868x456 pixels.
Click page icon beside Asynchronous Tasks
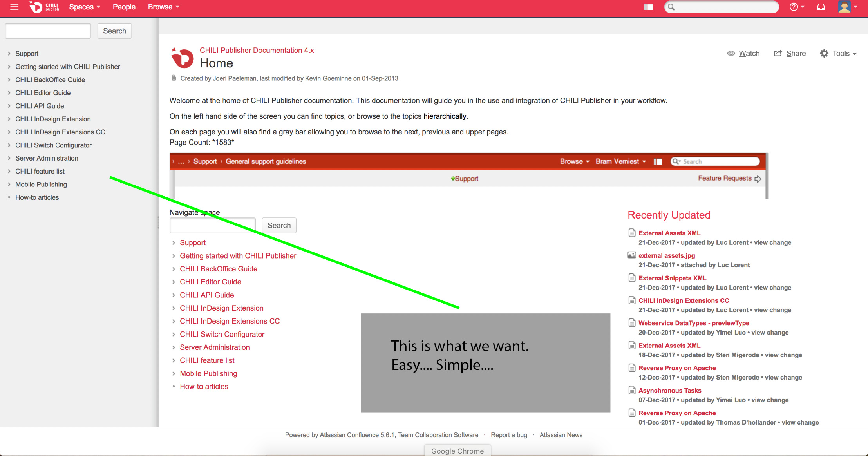click(632, 390)
